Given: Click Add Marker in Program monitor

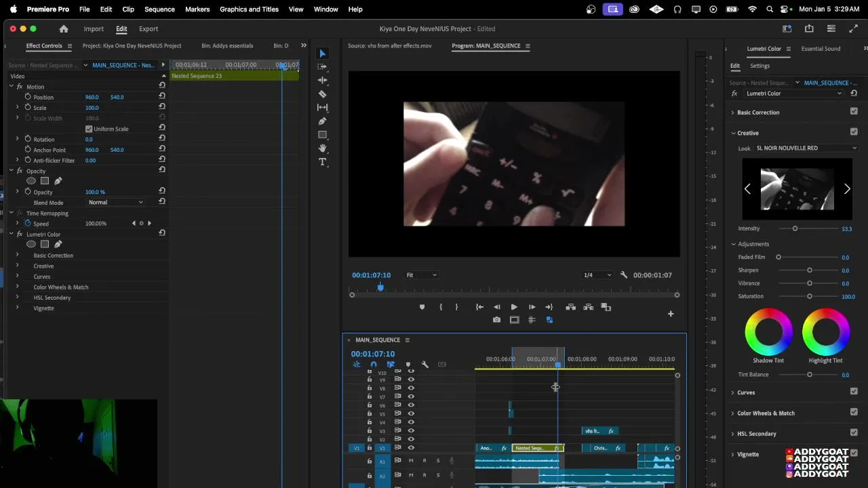Looking at the screenshot, I should click(x=422, y=307).
